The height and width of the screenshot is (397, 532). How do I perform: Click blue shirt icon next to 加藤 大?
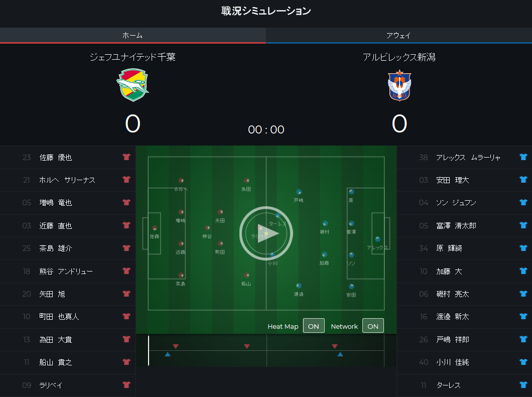click(x=523, y=271)
